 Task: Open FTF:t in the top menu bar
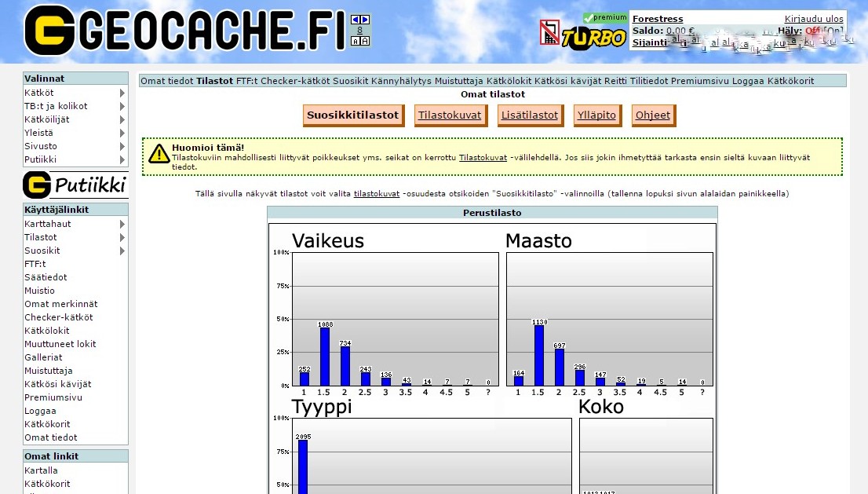tap(246, 81)
